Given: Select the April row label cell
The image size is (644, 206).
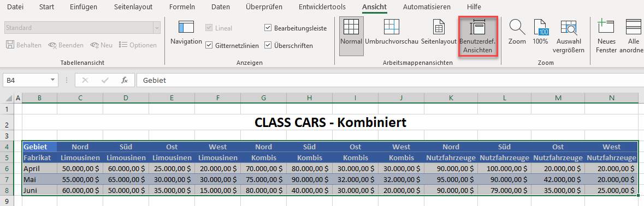Looking at the screenshot, I should click(x=39, y=168).
